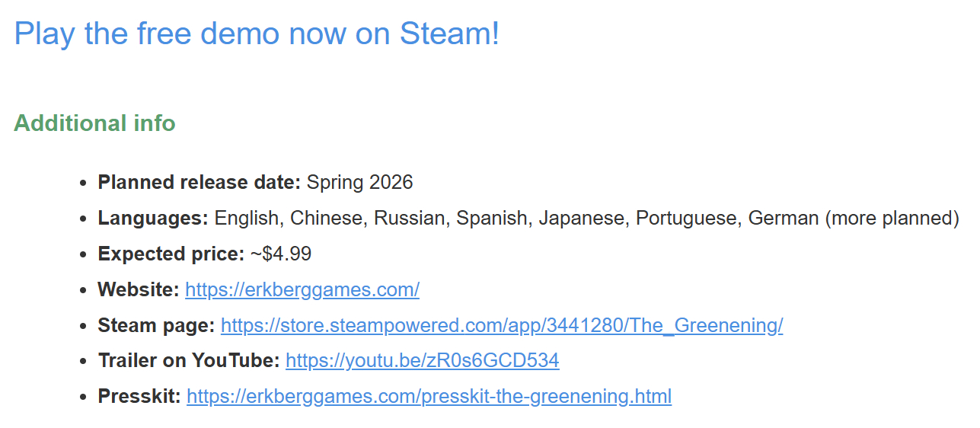Click the 'Additional info' heading
The width and height of the screenshot is (980, 428).
94,123
